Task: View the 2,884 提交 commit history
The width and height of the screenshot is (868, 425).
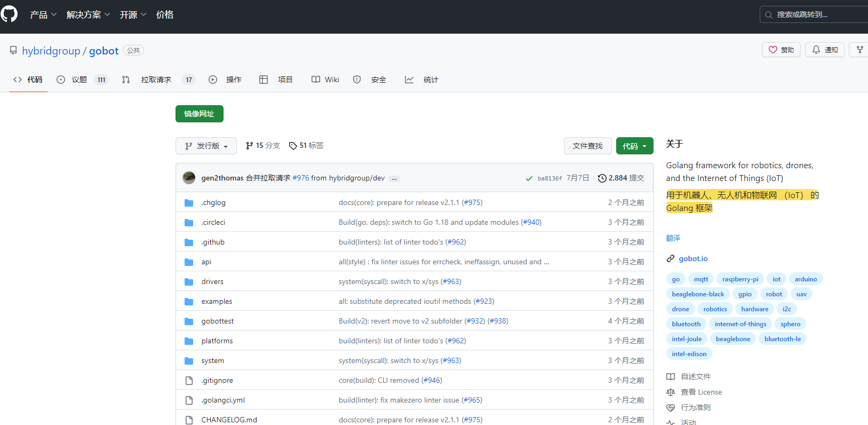Action: click(x=621, y=178)
